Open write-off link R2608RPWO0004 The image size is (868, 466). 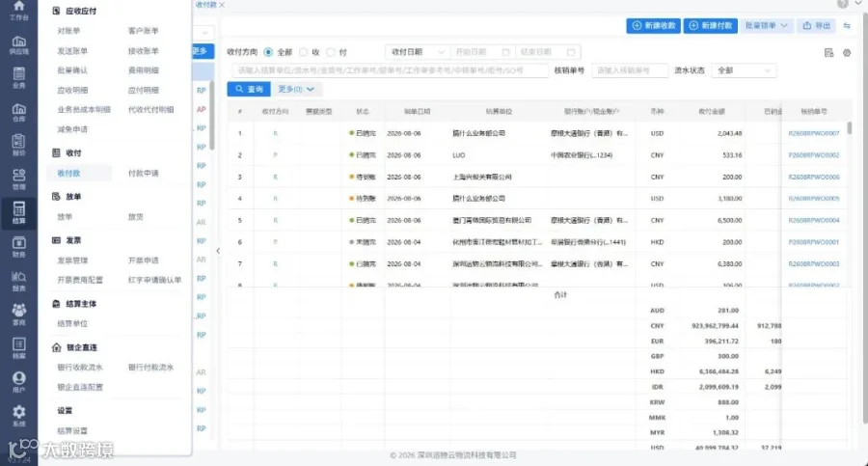pyautogui.click(x=813, y=221)
